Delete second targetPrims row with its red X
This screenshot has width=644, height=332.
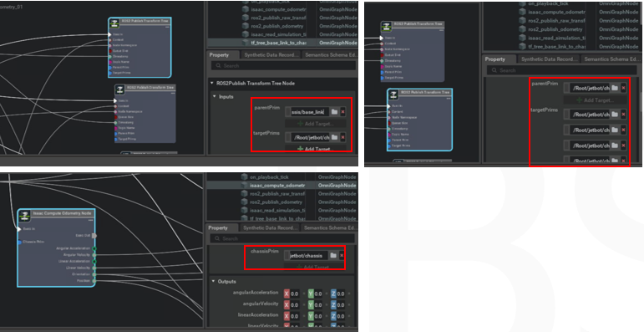(x=623, y=130)
